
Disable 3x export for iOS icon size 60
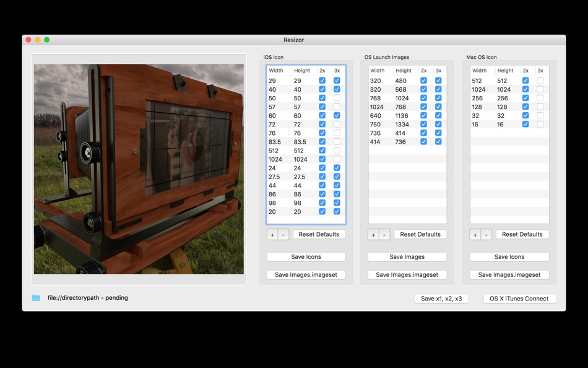click(337, 115)
